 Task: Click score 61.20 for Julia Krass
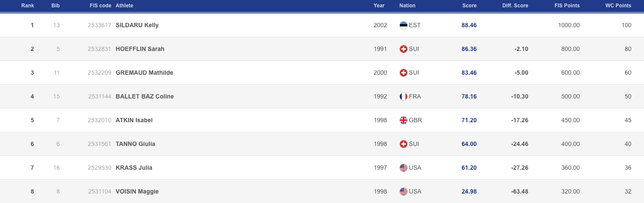click(x=469, y=168)
